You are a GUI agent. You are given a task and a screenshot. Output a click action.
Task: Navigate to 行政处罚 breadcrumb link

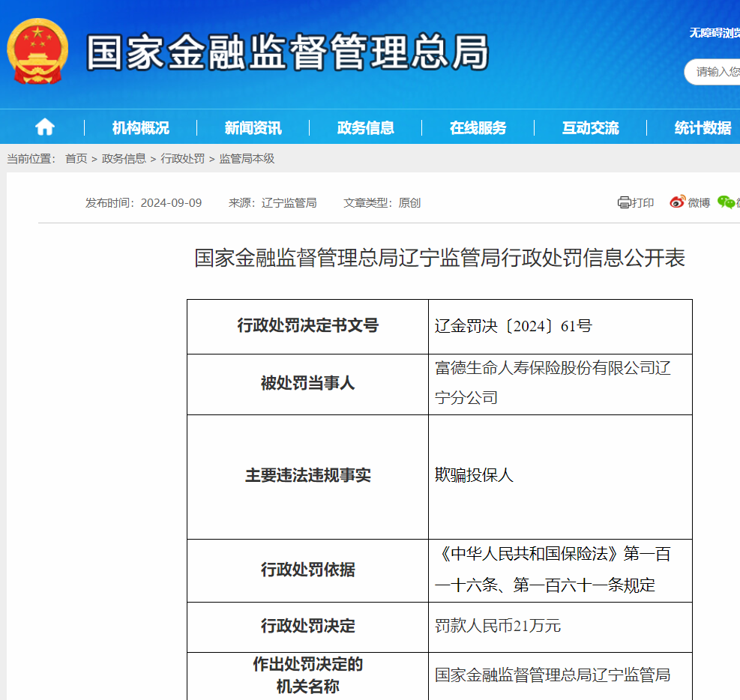click(x=182, y=159)
